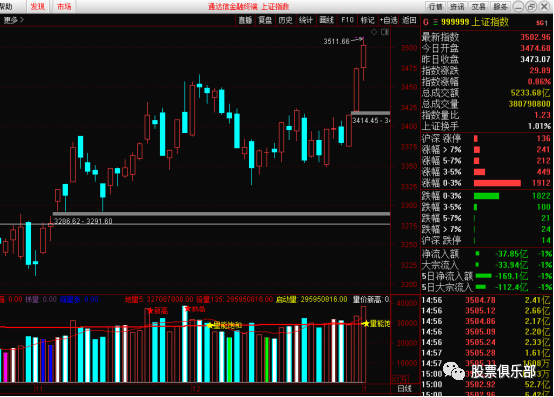Open the 历史 toolbar item
The height and width of the screenshot is (397, 554).
[285, 20]
